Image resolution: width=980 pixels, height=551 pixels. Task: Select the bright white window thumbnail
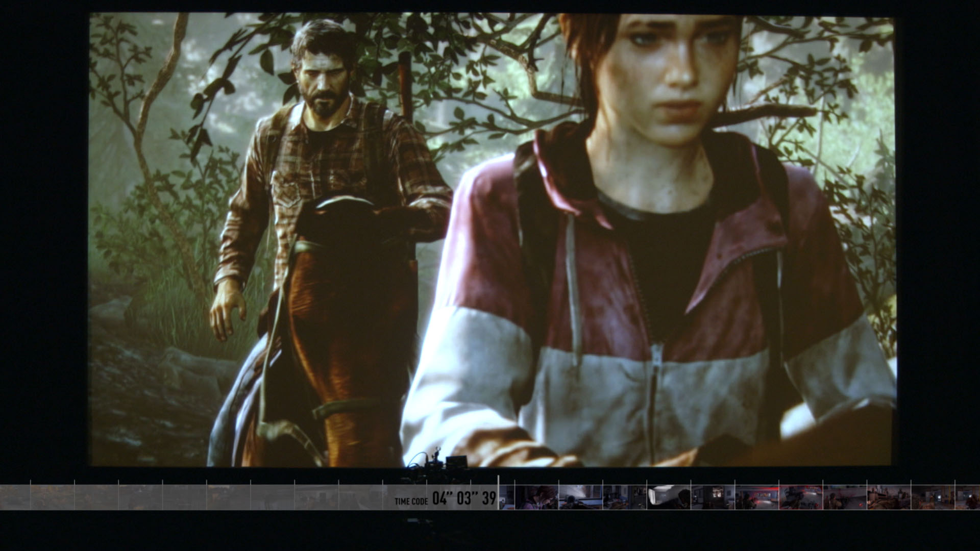(x=668, y=497)
